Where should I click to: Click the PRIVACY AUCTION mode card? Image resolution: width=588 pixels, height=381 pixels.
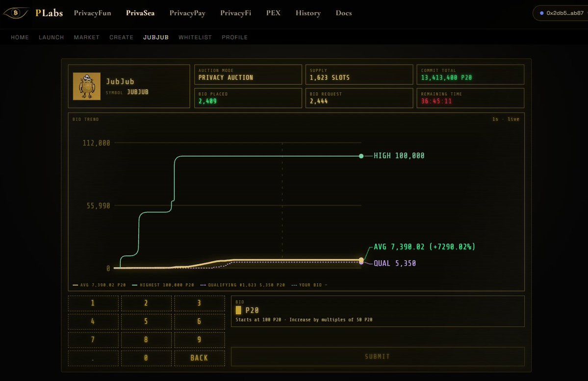[x=248, y=74]
